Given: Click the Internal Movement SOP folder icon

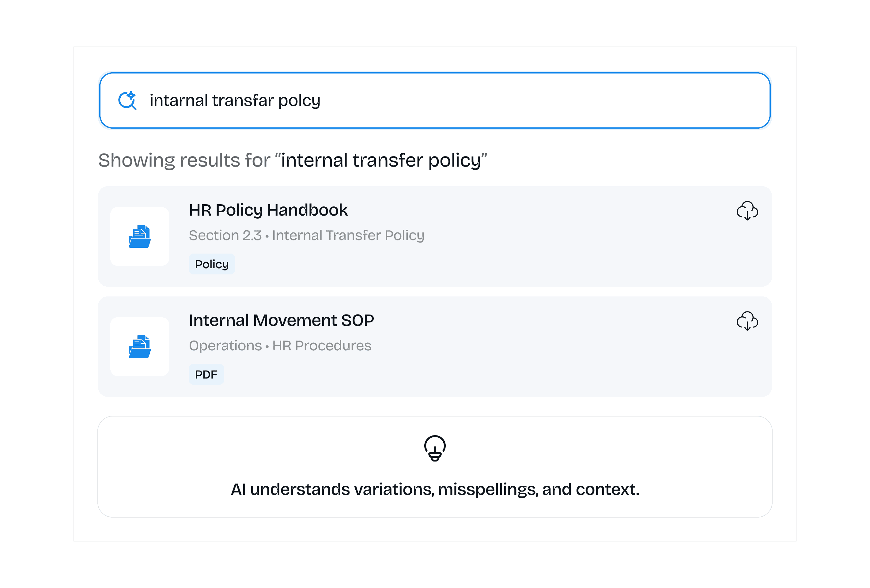Looking at the screenshot, I should pos(140,347).
